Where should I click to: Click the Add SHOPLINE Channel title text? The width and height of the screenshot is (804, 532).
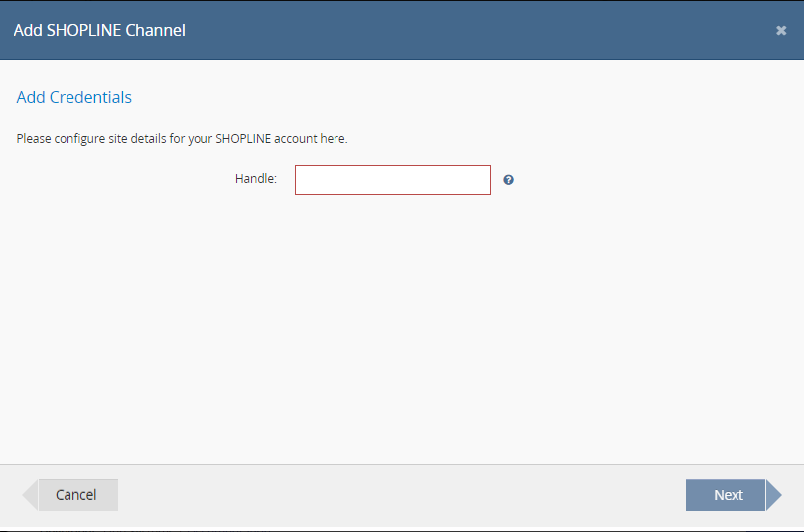coord(99,30)
